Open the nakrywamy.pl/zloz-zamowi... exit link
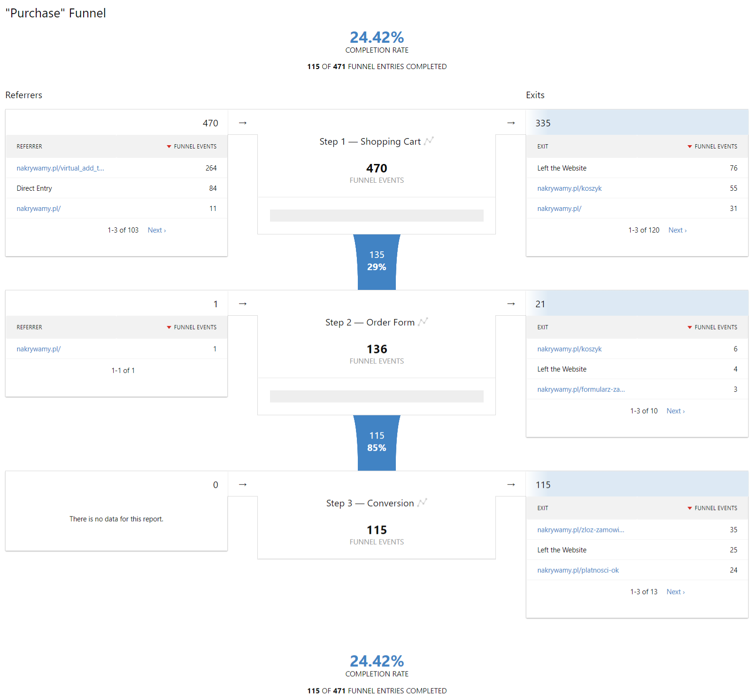The image size is (756, 700). 580,530
